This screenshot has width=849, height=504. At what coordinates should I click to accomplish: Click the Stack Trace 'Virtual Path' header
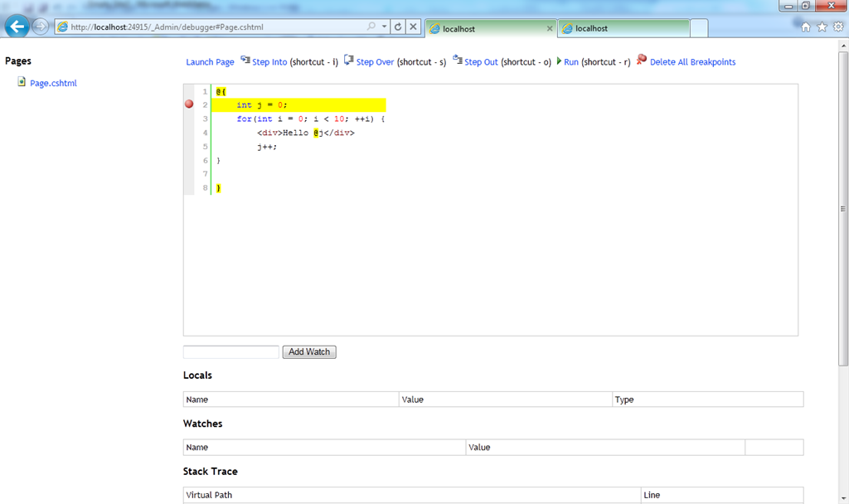pos(412,495)
